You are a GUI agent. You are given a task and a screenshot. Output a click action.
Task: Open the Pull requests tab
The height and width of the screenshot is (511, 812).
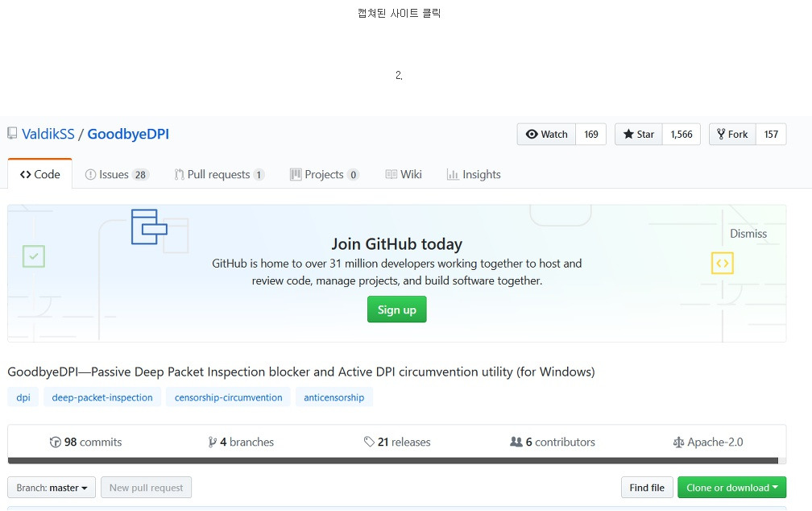(219, 174)
